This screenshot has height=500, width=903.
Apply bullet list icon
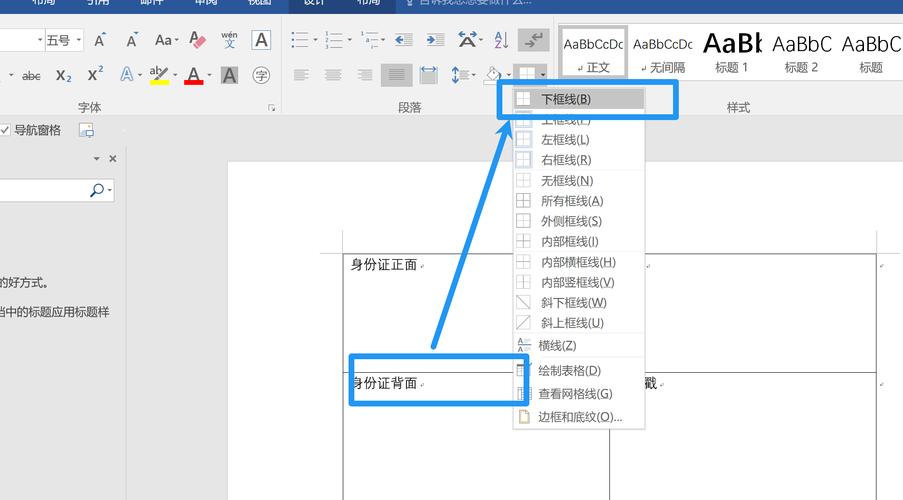(x=299, y=40)
